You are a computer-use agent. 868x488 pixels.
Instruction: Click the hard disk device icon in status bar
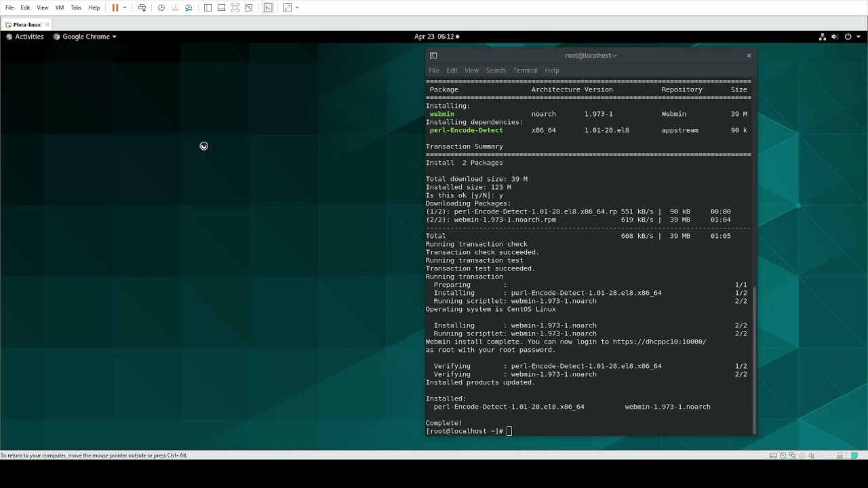tap(773, 455)
